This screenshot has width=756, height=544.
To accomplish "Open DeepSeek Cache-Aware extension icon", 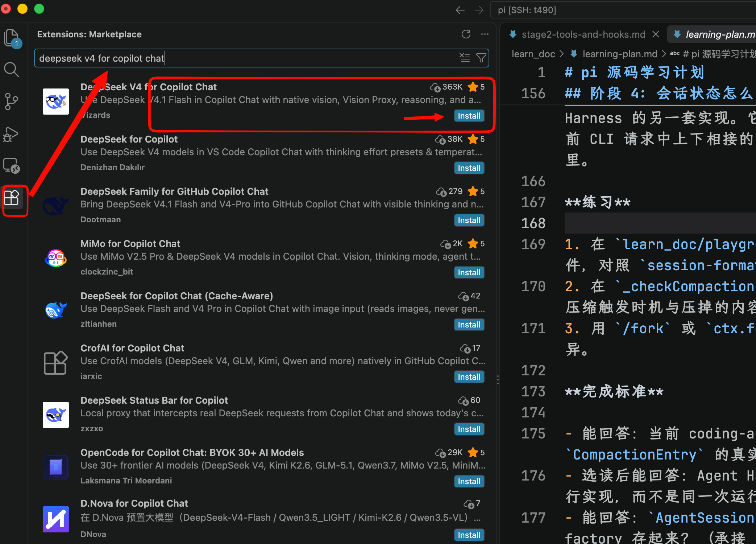I will point(56,310).
